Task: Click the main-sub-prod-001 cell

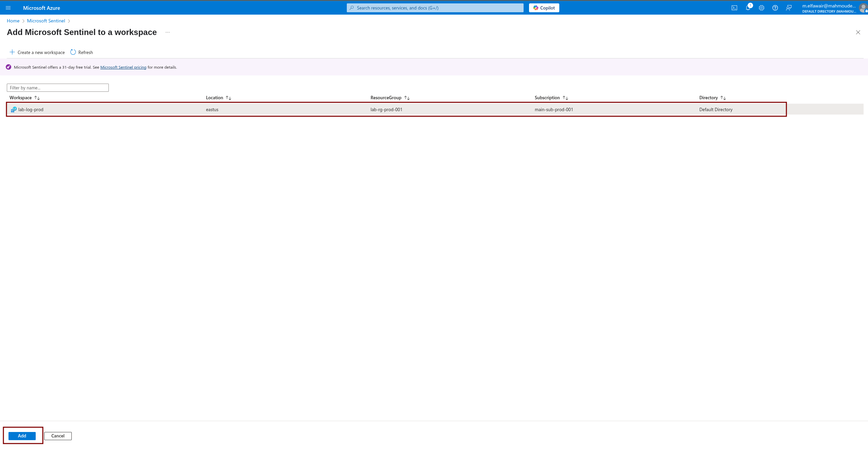Action: [554, 109]
